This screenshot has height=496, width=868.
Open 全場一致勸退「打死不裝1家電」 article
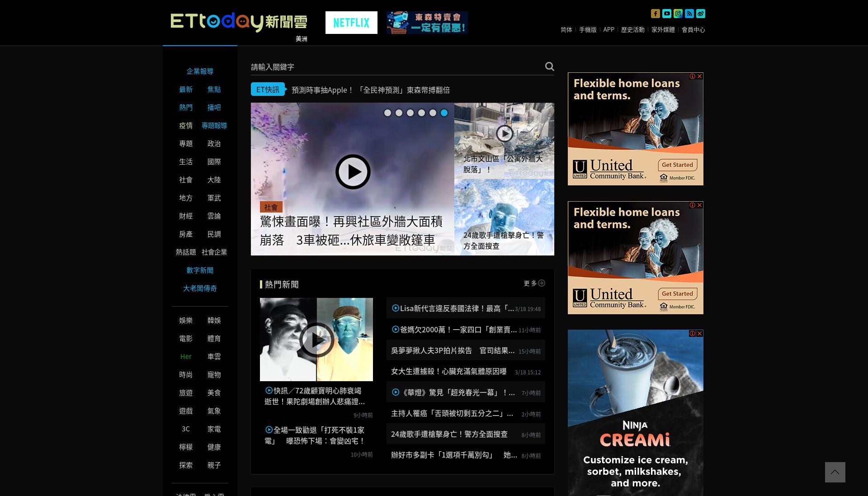[315, 435]
